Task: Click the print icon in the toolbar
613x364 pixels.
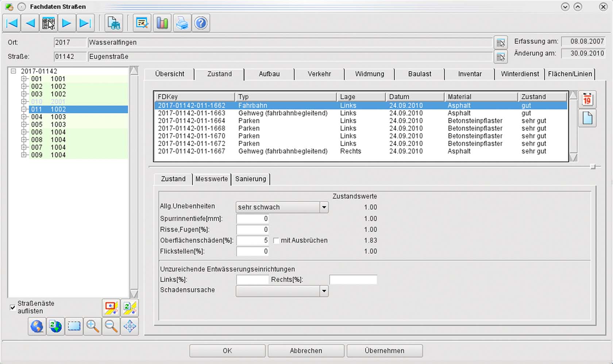Action: tap(182, 23)
